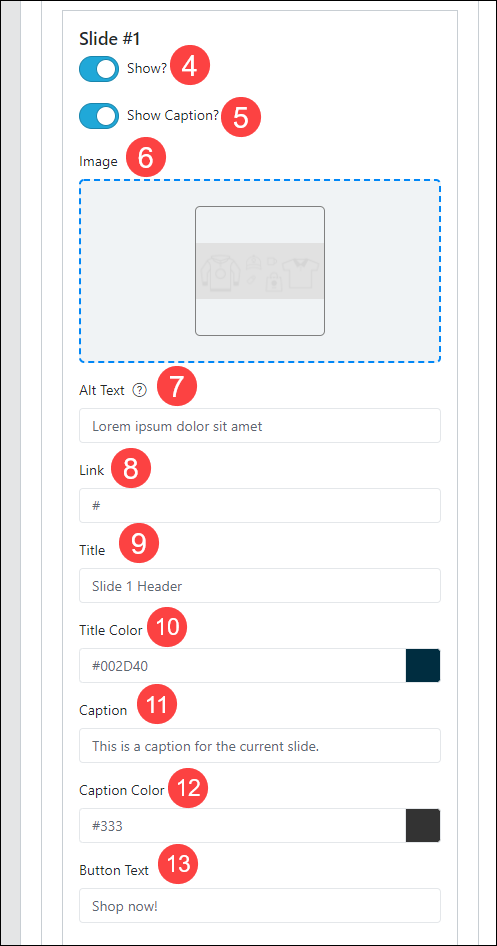The image size is (497, 946).
Task: Click the Title Color label
Action: (111, 630)
